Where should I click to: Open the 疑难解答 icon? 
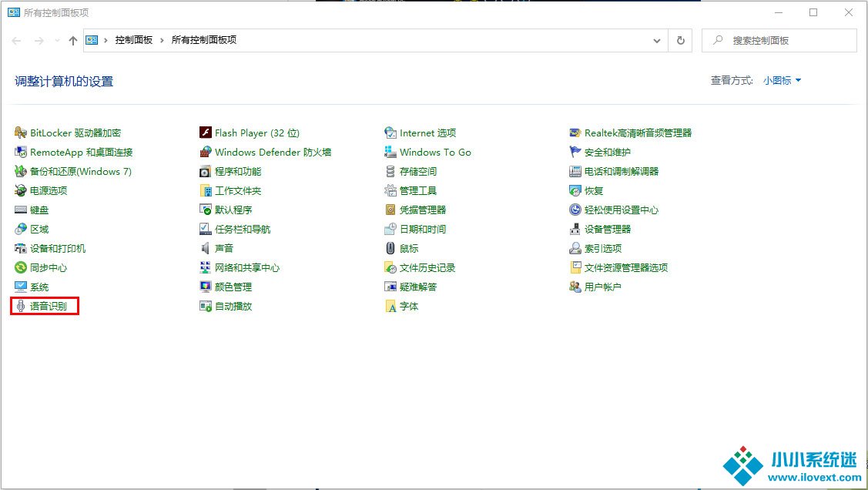[390, 287]
